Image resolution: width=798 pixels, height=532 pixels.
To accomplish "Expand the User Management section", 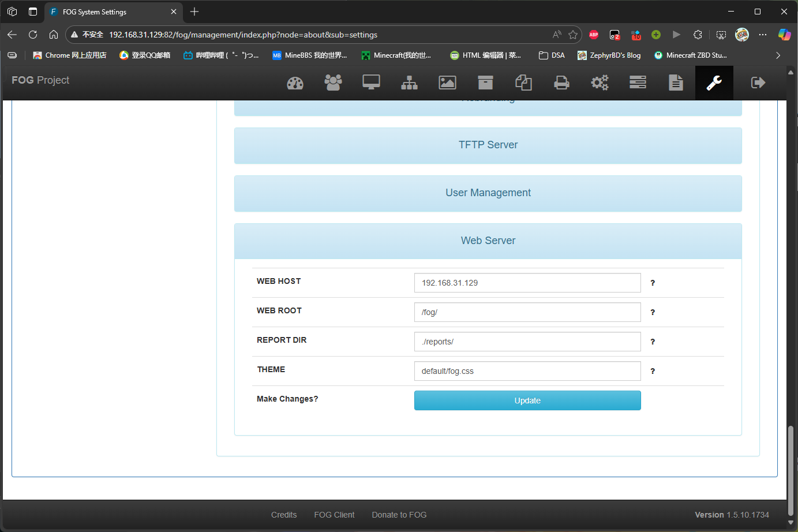I will click(x=488, y=193).
